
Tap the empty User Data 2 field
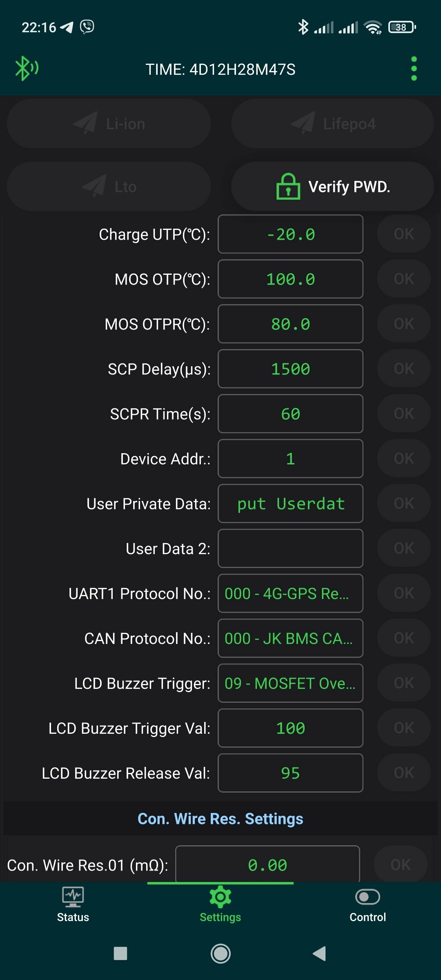pos(290,548)
